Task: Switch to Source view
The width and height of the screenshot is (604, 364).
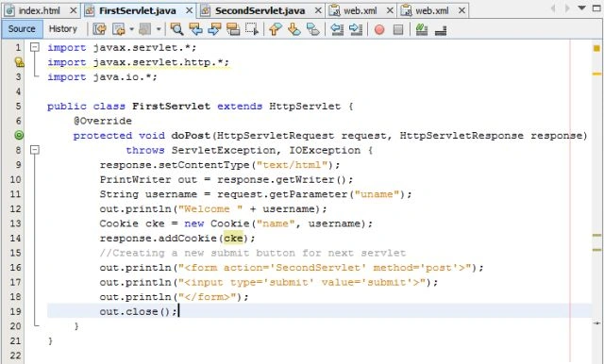Action: 22,29
